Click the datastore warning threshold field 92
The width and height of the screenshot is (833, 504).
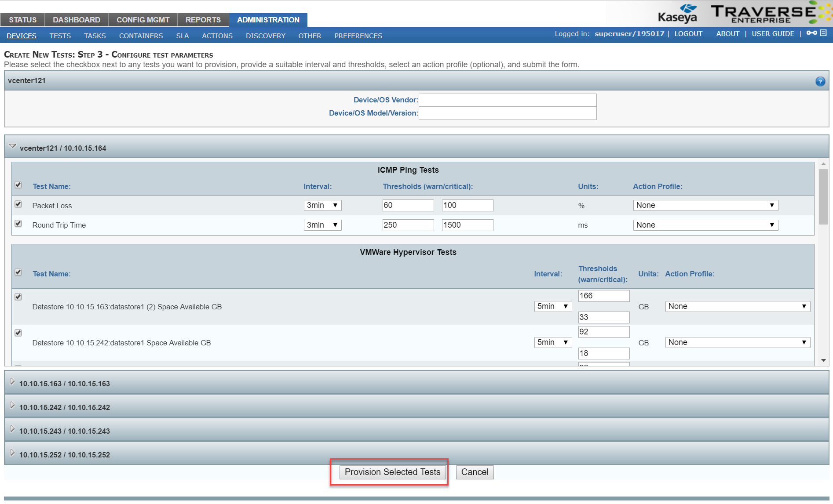[604, 332]
